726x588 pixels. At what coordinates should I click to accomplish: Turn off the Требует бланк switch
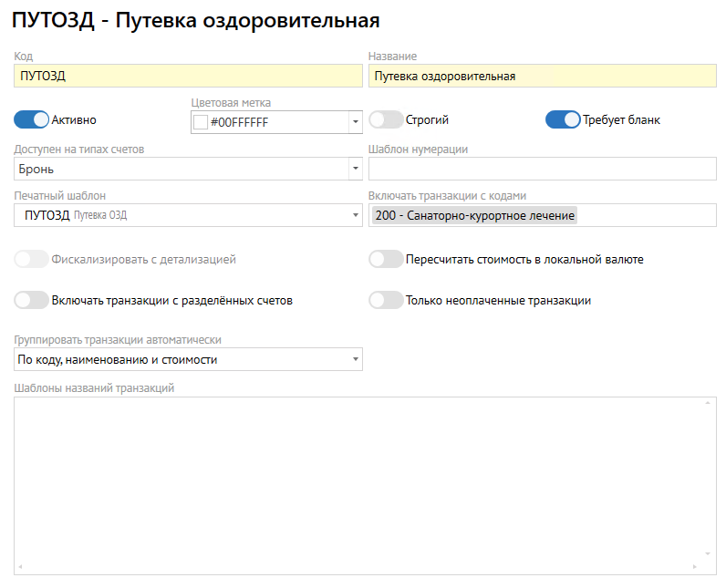563,119
